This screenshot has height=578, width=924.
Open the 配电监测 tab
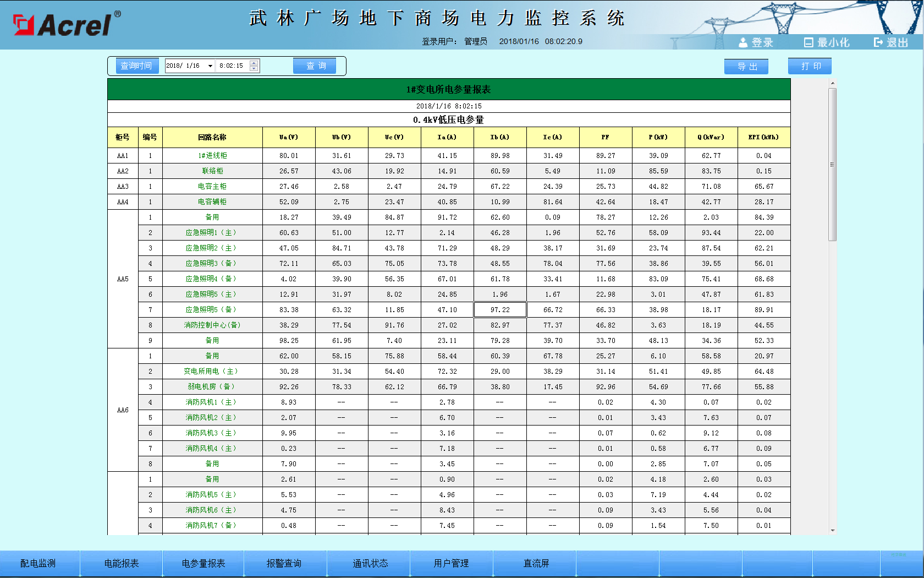[x=38, y=563]
